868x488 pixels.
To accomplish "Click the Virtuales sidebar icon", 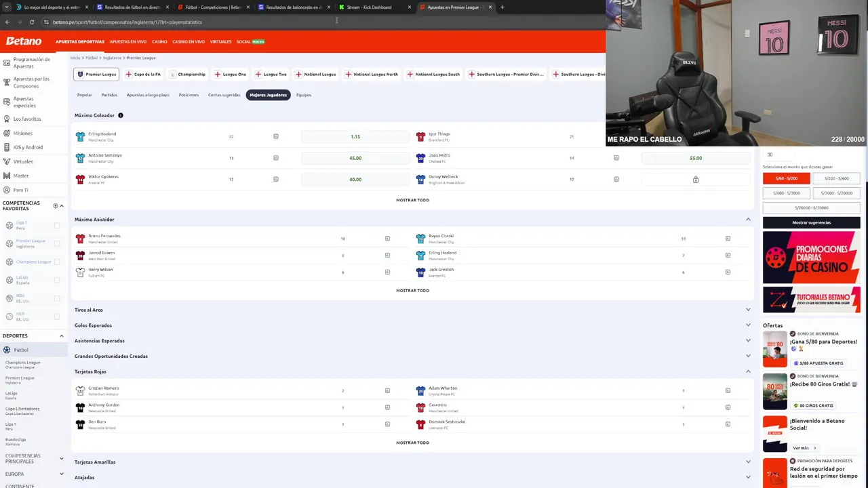I will click(6, 161).
